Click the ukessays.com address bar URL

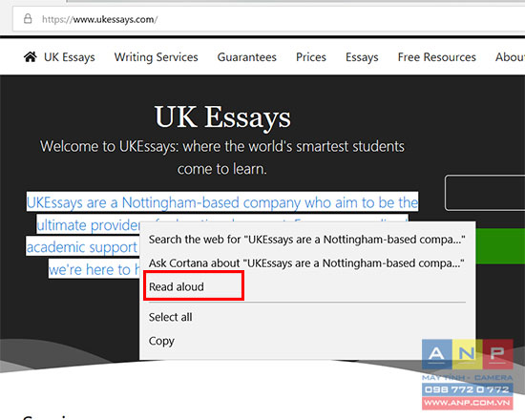click(100, 19)
